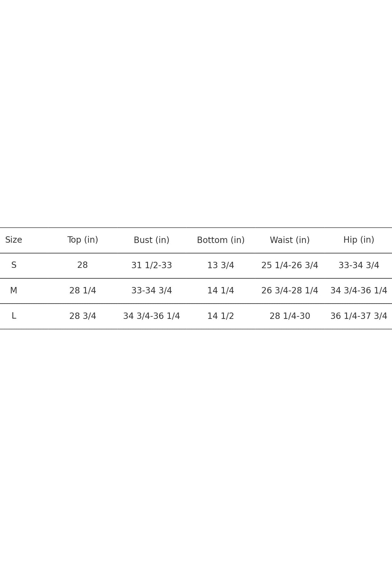The image size is (392, 588).
Task: Select the Top value 28 3/4
Action: (x=83, y=316)
